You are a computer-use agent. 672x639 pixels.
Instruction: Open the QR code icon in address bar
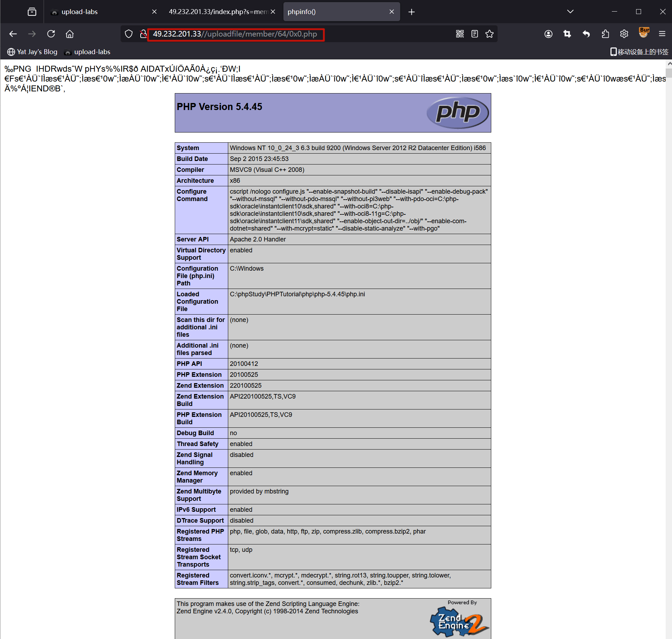click(460, 34)
